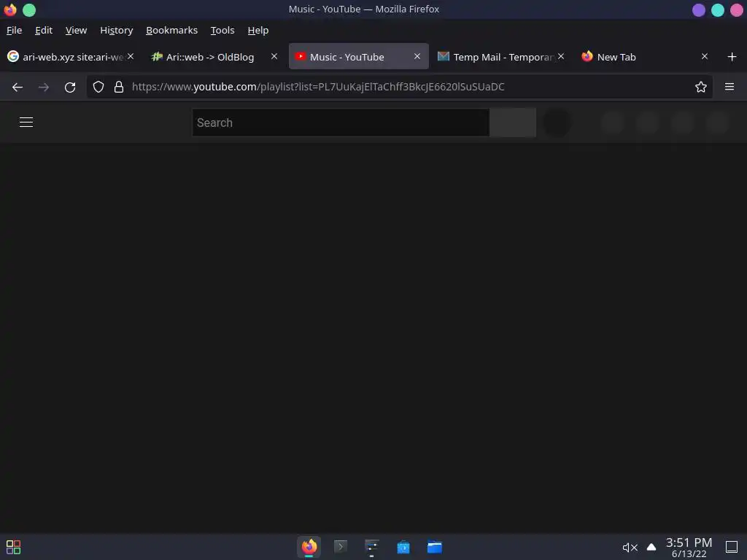The height and width of the screenshot is (560, 747).
Task: Reload the current YouTube page
Action: (x=70, y=87)
